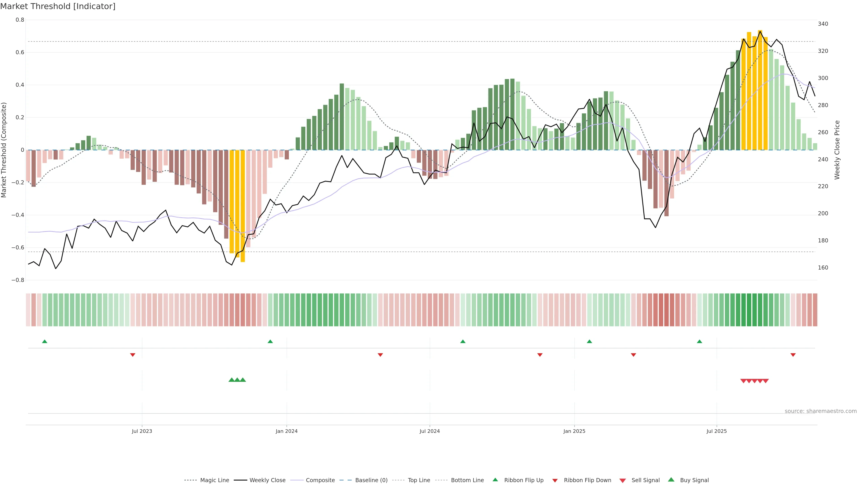Click Ribbon Flip Down marker between Jan and Jul 2024

click(x=380, y=355)
